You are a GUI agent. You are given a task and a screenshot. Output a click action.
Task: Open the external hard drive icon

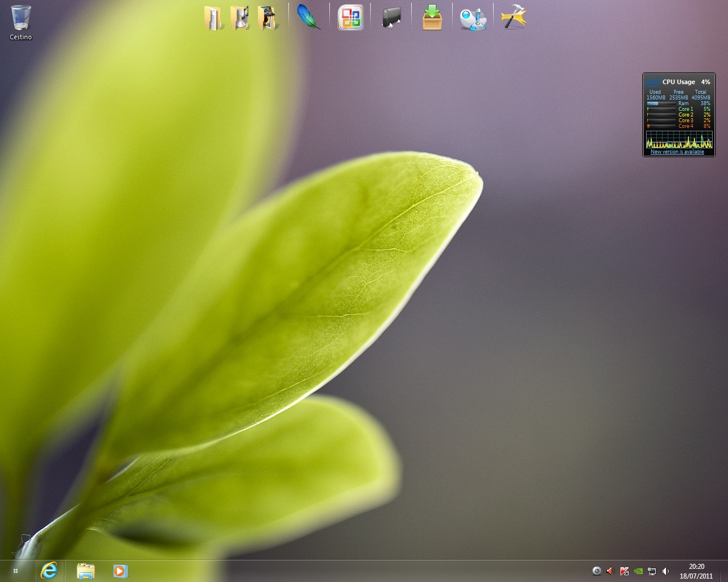tap(391, 17)
